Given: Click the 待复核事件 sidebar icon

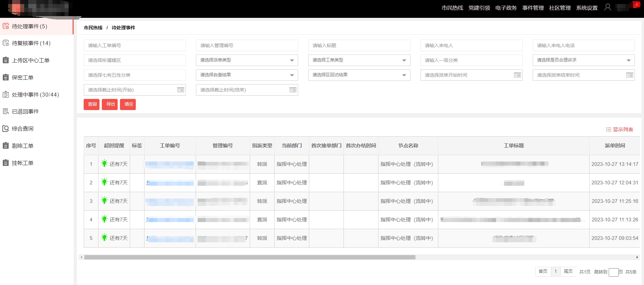Looking at the screenshot, I should pyautogui.click(x=6, y=43).
